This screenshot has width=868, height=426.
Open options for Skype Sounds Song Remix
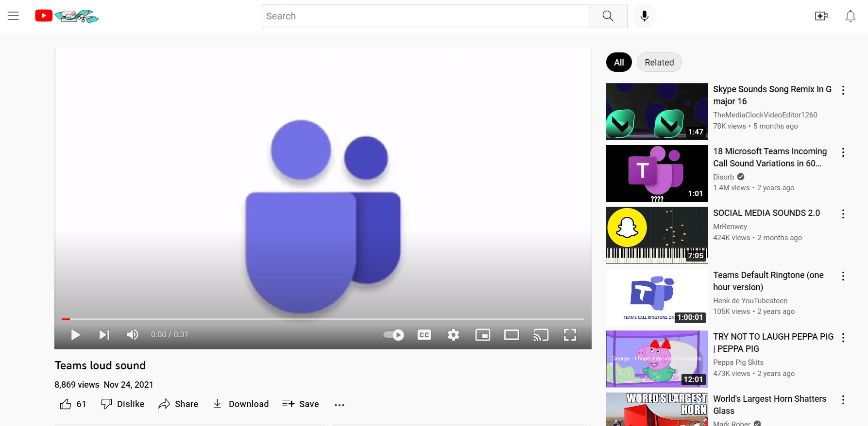tap(843, 90)
